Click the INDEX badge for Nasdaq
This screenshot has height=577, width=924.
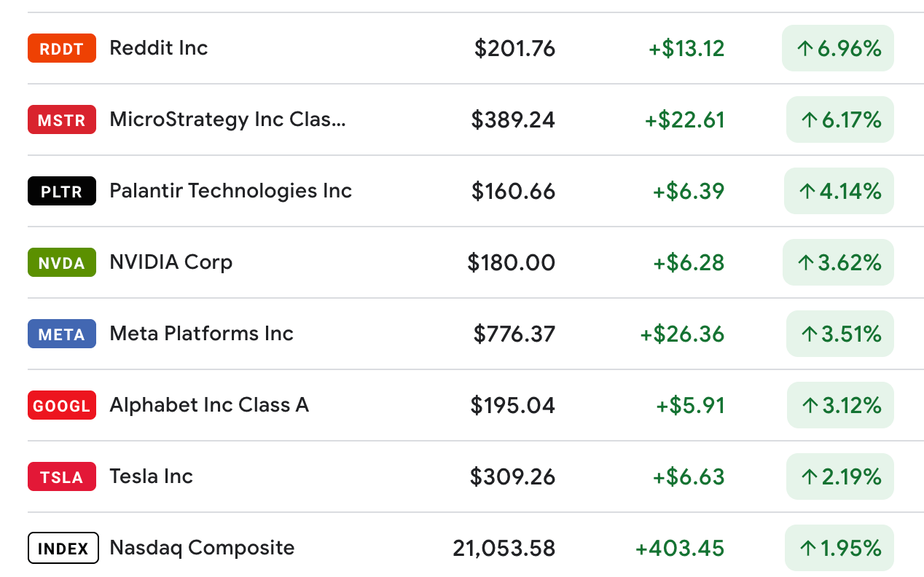pyautogui.click(x=63, y=548)
